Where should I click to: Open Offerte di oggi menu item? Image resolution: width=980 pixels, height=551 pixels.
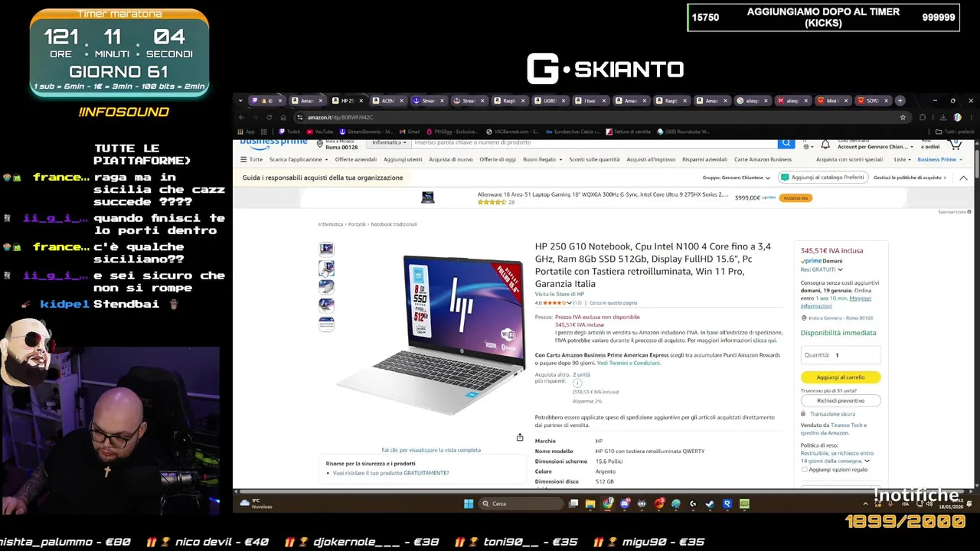[498, 159]
